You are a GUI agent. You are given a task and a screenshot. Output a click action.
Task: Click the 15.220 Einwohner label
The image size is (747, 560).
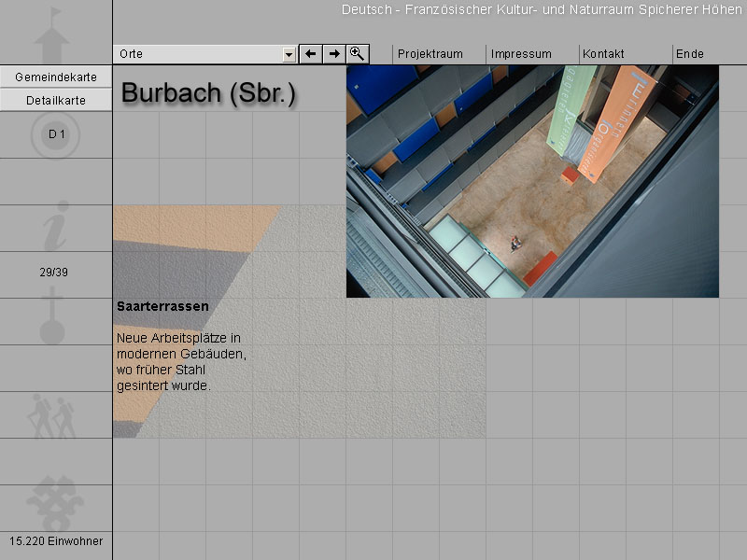56,541
